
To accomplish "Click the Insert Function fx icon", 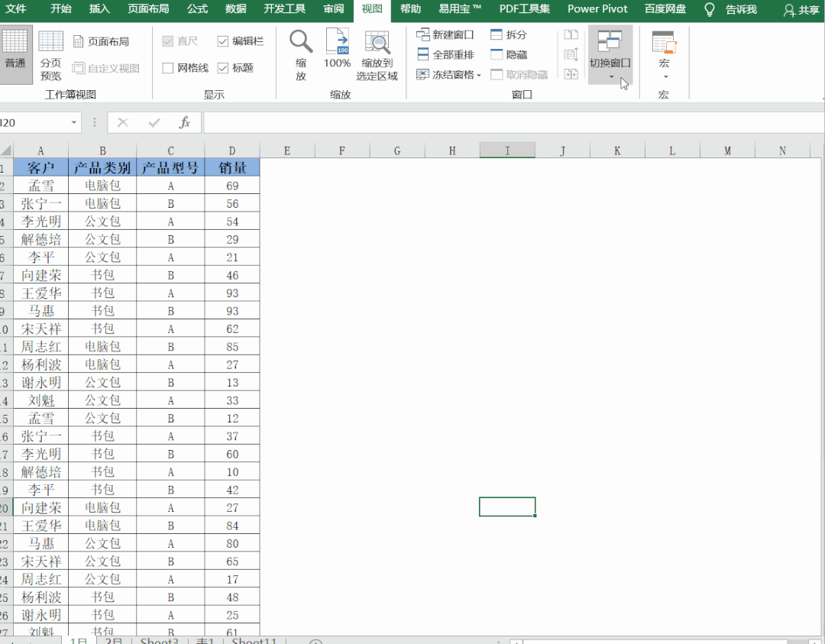I will (x=185, y=122).
